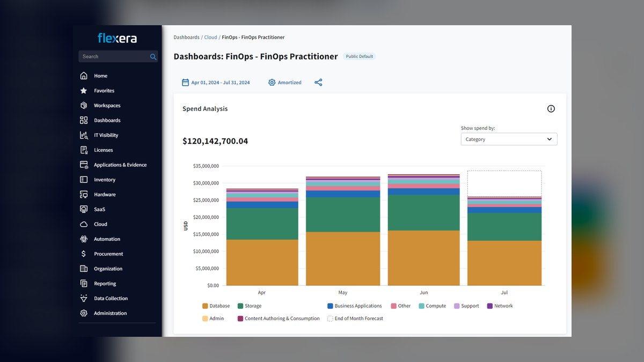Toggle Network legend item
Screen dimensions: 644x362
pos(500,306)
